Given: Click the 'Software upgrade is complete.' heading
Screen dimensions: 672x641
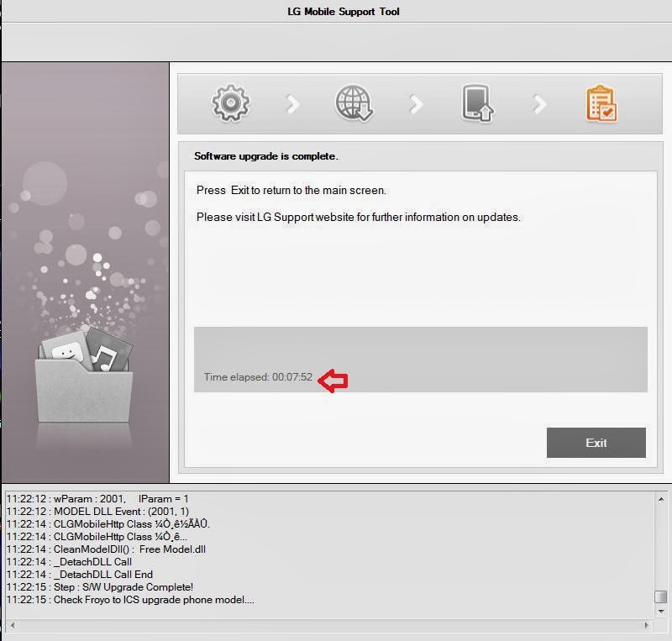Looking at the screenshot, I should tap(266, 156).
